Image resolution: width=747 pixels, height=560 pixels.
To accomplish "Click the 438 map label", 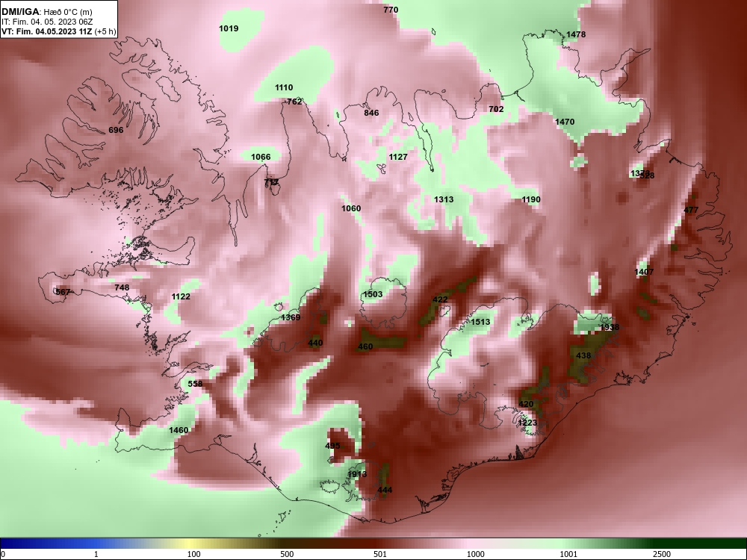I will click(583, 355).
